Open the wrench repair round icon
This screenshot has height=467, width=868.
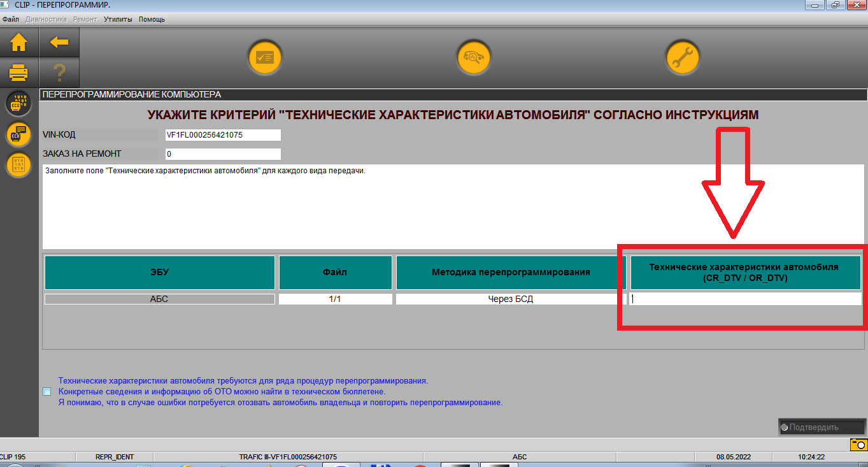click(683, 58)
